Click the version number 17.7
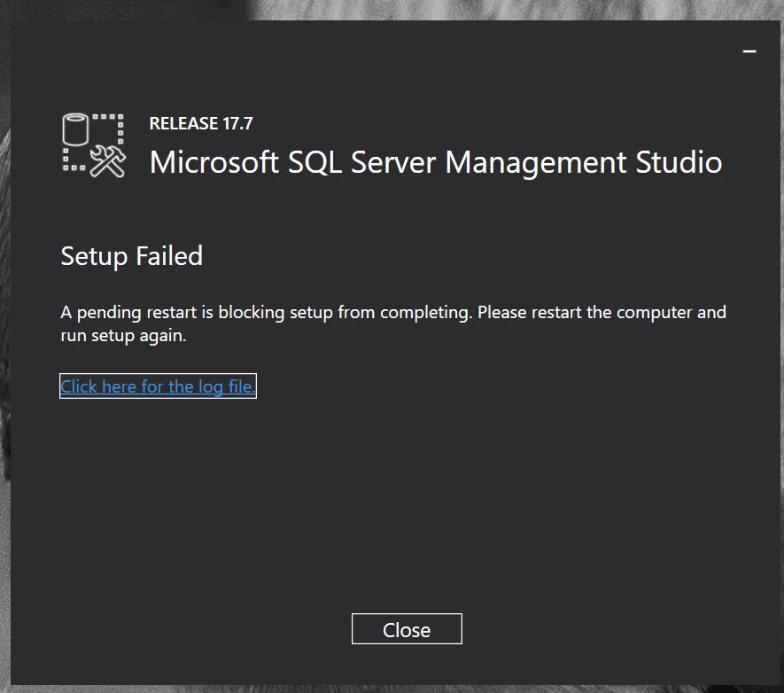 [237, 124]
